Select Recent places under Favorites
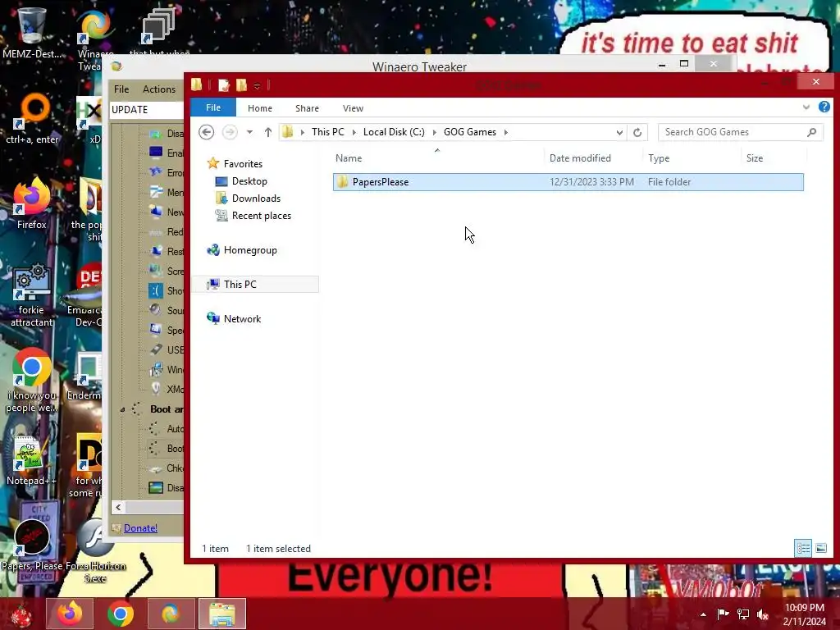Viewport: 840px width, 630px height. [253, 216]
